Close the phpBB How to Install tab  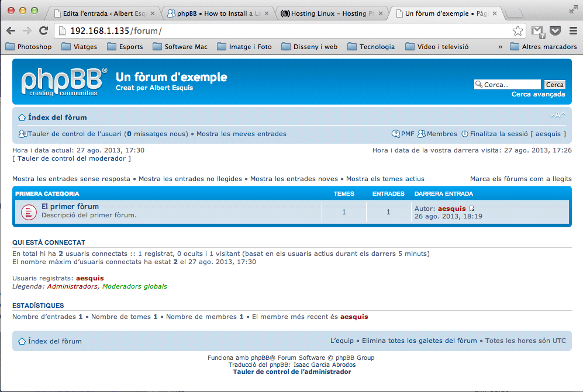267,13
